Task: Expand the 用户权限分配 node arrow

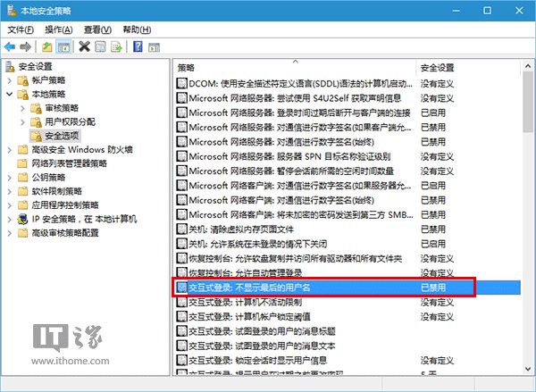Action: [x=22, y=122]
